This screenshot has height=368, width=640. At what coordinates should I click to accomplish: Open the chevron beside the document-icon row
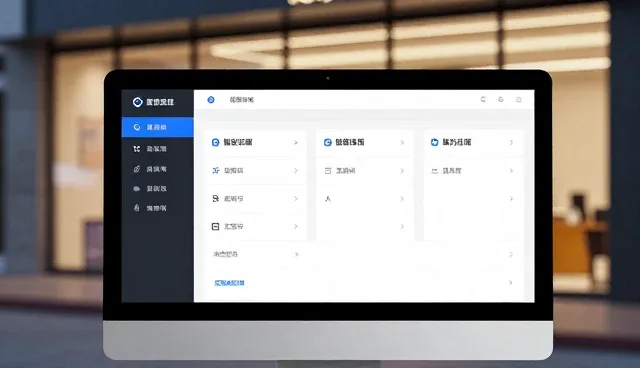(296, 199)
